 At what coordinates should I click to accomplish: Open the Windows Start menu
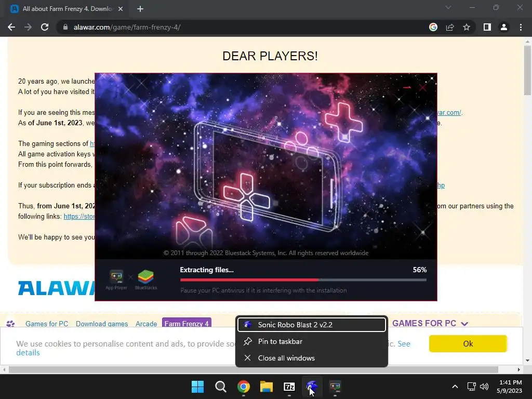coord(198,387)
